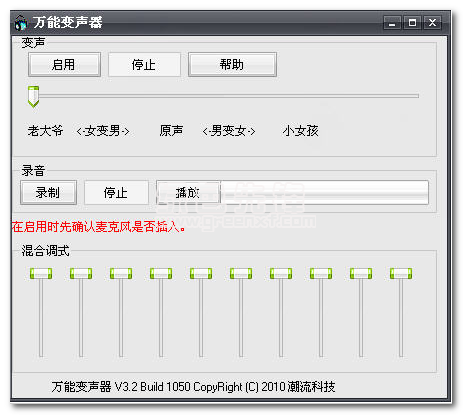
Task: Click the app icon in title bar
Action: [21, 23]
